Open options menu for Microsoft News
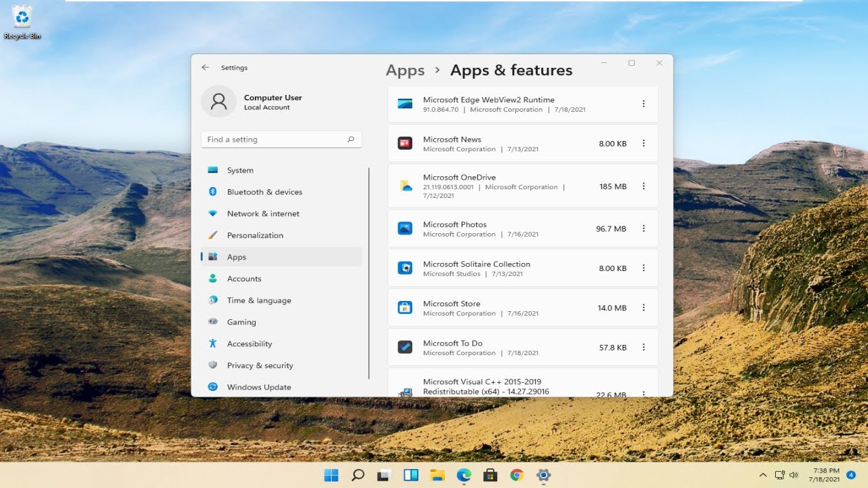 pyautogui.click(x=644, y=144)
